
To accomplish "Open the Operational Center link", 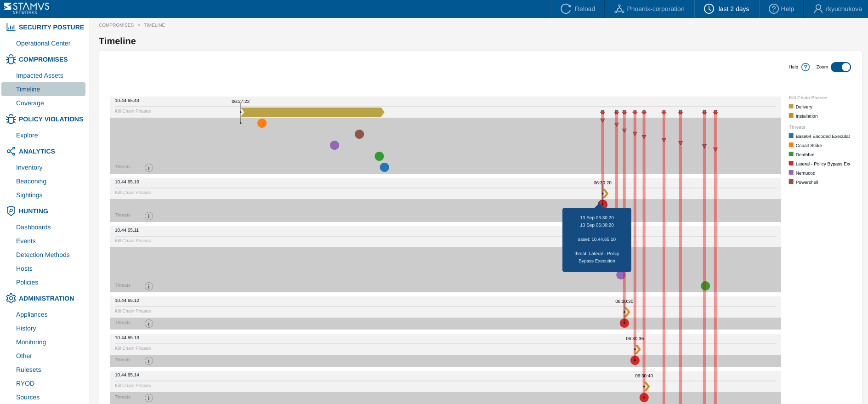I will [43, 43].
